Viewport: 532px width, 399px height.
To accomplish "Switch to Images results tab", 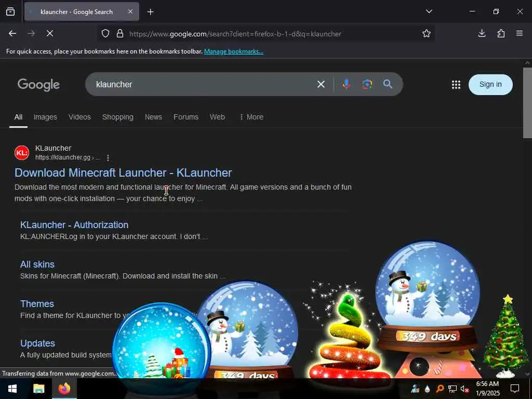I will tap(45, 117).
